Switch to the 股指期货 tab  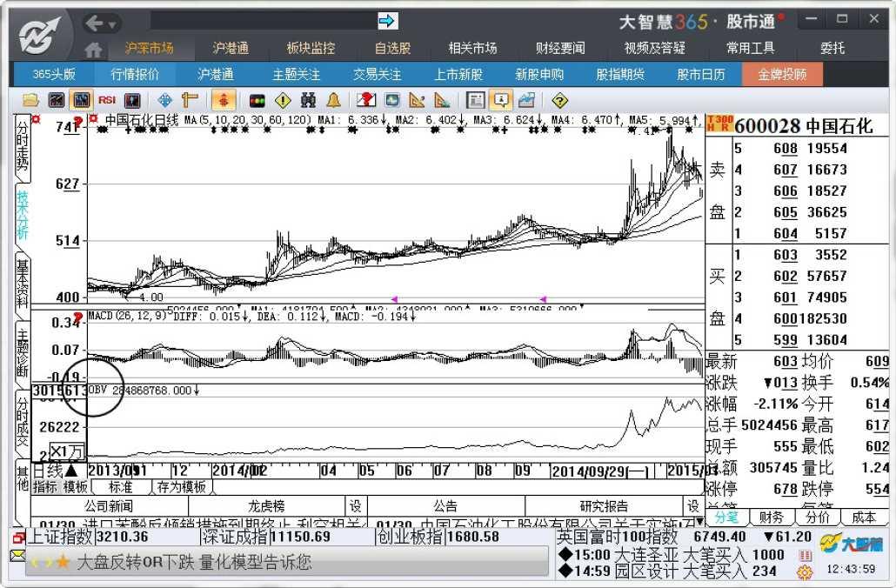[620, 74]
